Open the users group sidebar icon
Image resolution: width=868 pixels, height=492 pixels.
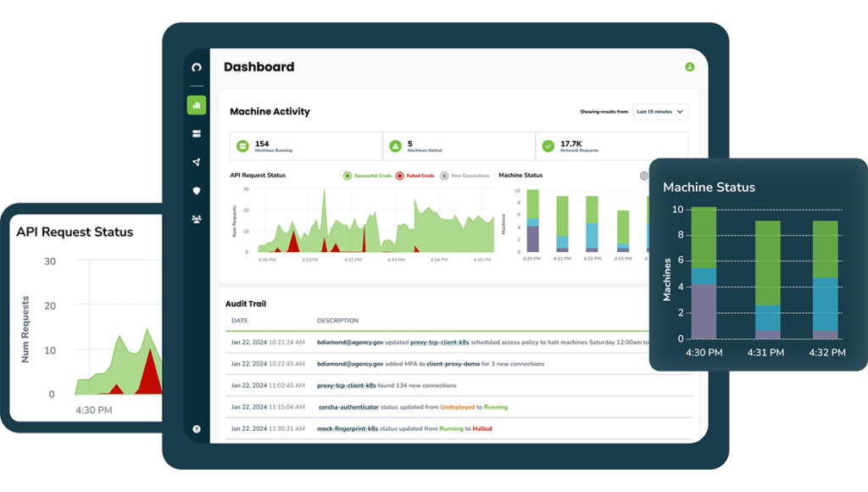coord(197,219)
